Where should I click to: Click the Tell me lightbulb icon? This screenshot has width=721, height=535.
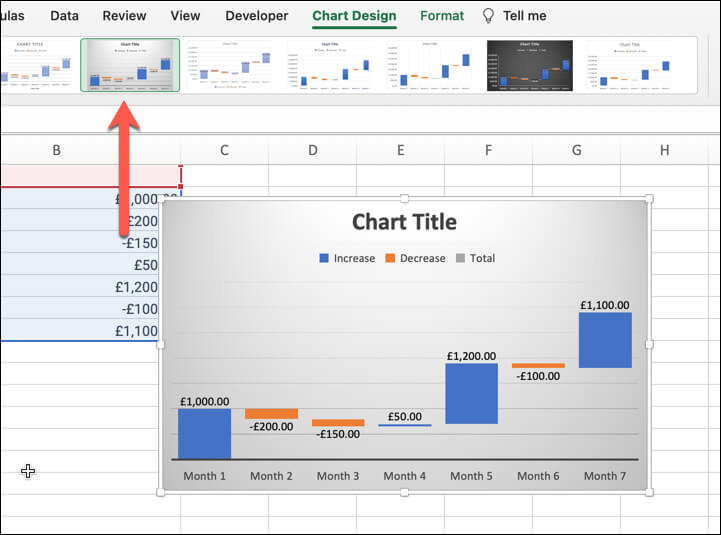click(x=488, y=16)
